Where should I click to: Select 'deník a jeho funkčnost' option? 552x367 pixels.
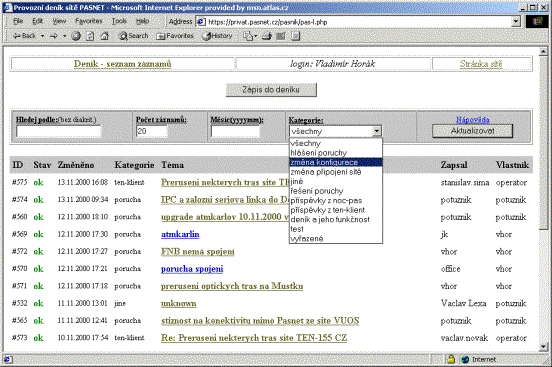point(335,219)
